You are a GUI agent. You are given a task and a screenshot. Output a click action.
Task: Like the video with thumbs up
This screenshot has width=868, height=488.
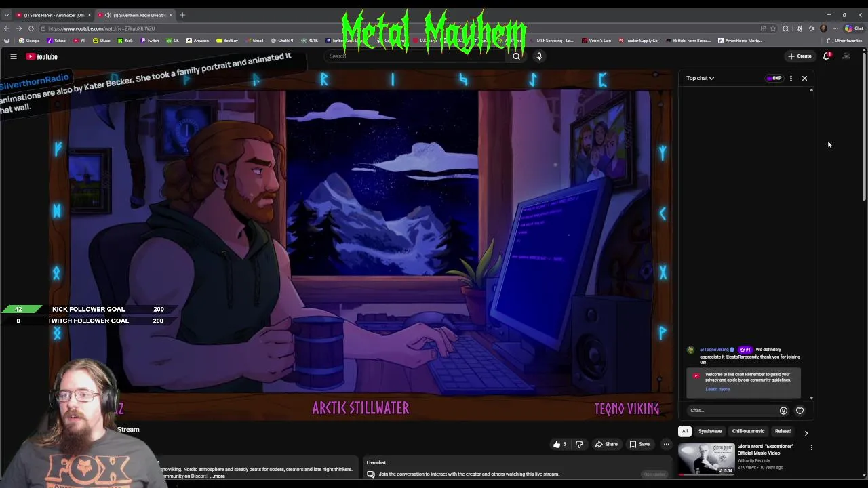560,445
